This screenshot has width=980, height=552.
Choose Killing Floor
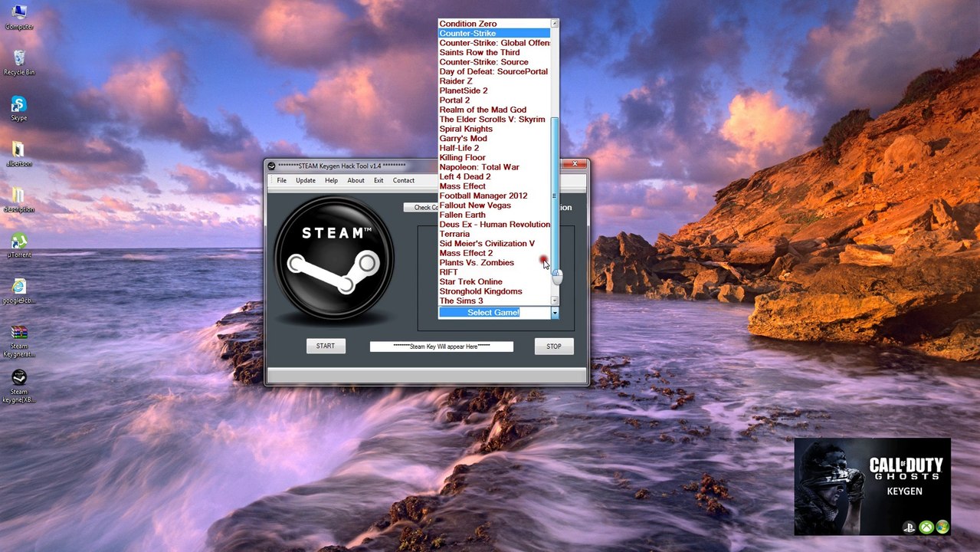[x=494, y=157]
